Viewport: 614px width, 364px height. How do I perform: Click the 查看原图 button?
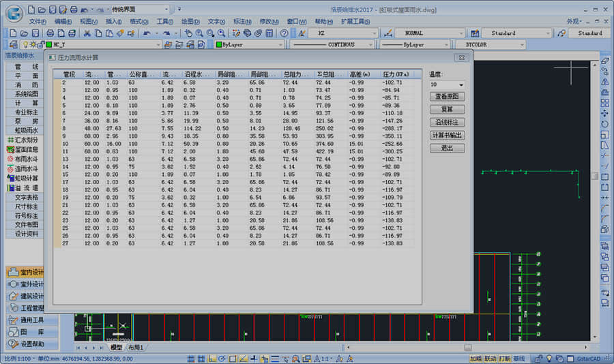[447, 97]
